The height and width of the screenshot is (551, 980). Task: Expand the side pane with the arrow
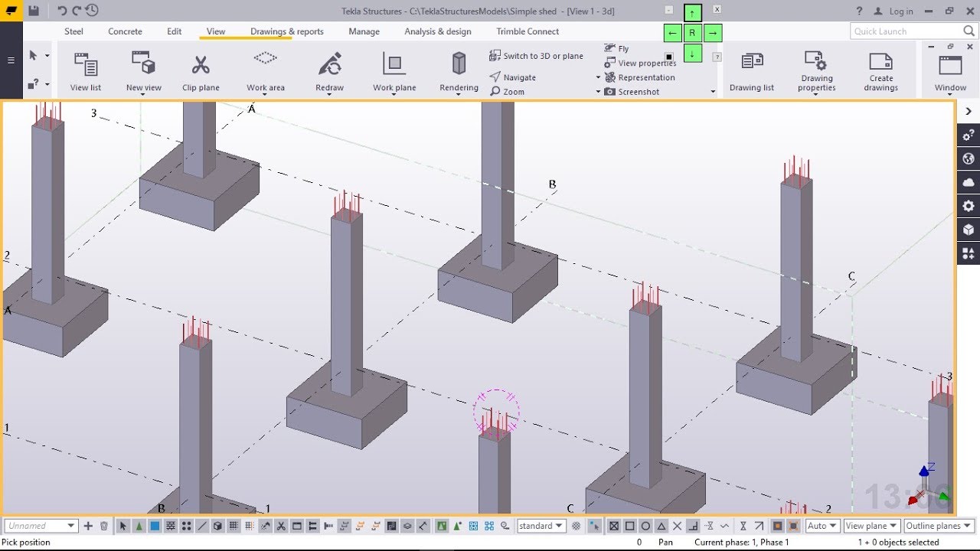[969, 111]
